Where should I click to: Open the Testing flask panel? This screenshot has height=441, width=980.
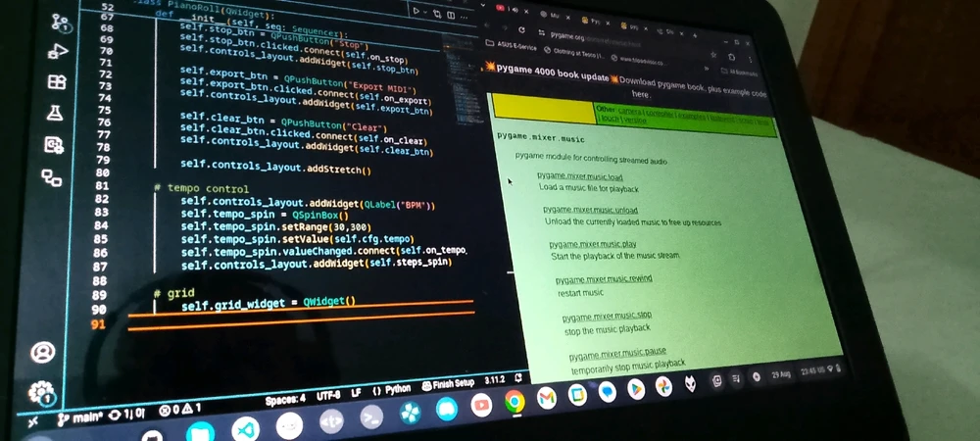(54, 114)
